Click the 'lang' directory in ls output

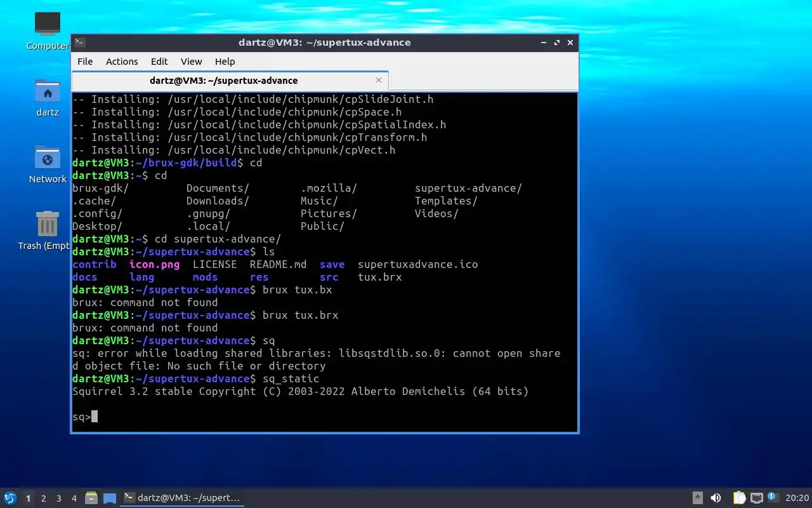[141, 277]
